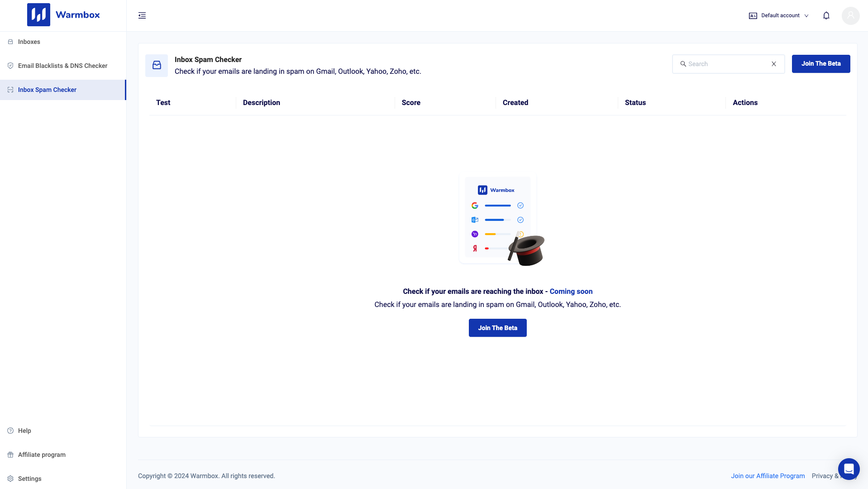
Task: Open the Default account dropdown
Action: coord(778,15)
